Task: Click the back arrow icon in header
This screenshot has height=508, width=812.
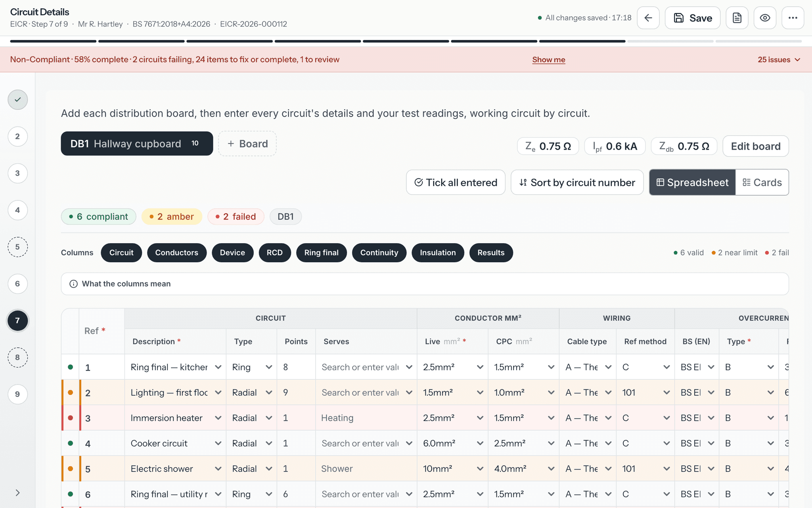Action: pyautogui.click(x=648, y=18)
